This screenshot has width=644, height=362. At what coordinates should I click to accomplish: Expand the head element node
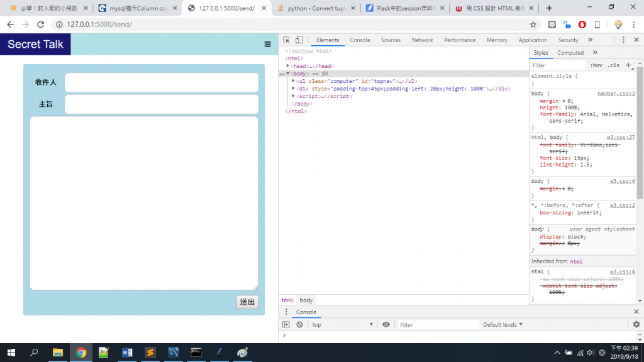tap(288, 66)
